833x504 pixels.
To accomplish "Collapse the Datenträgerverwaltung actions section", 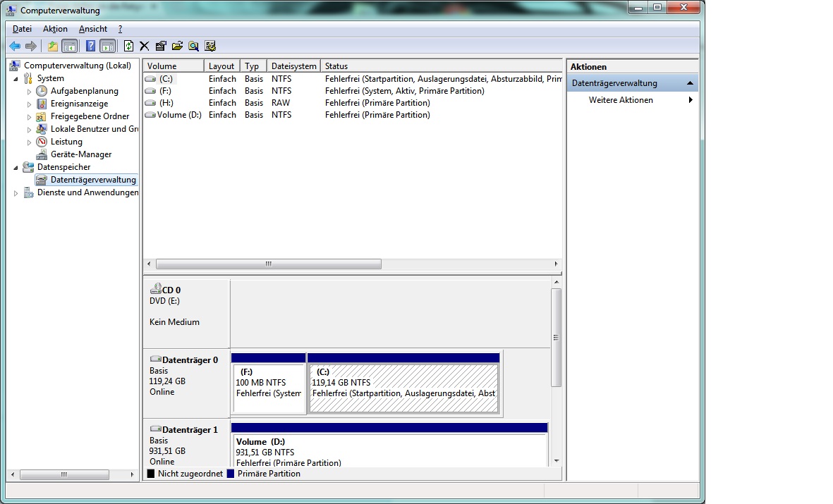I will pyautogui.click(x=689, y=82).
